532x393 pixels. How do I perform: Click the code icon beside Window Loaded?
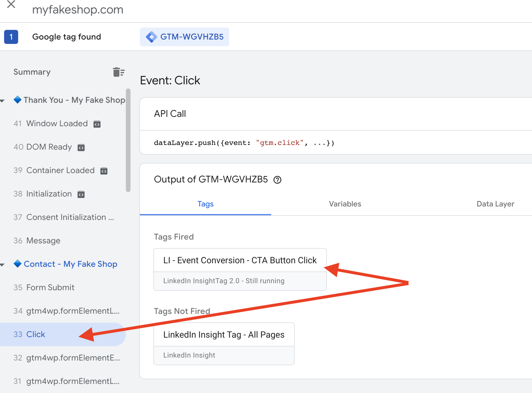point(97,124)
